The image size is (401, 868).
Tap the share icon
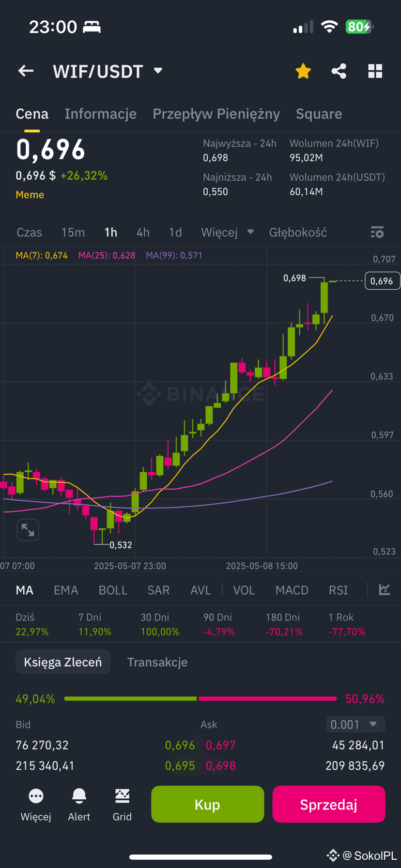click(339, 71)
